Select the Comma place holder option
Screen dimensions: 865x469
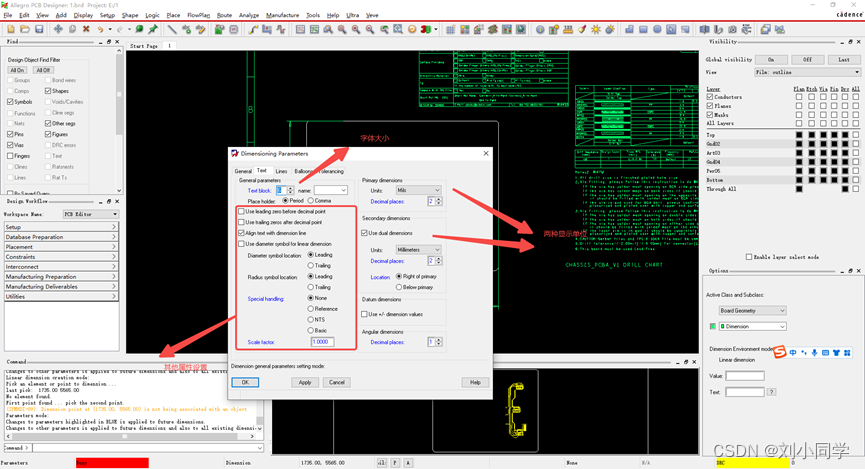coord(312,201)
